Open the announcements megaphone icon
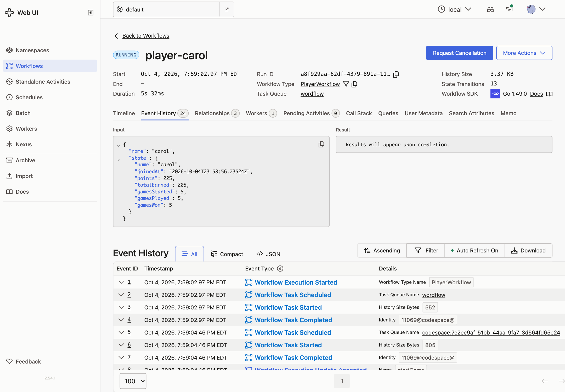 pos(509,9)
